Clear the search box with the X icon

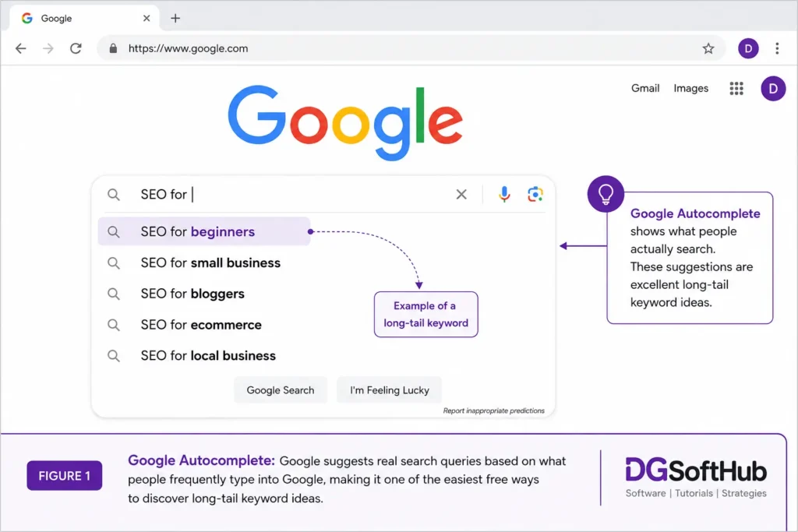coord(461,194)
